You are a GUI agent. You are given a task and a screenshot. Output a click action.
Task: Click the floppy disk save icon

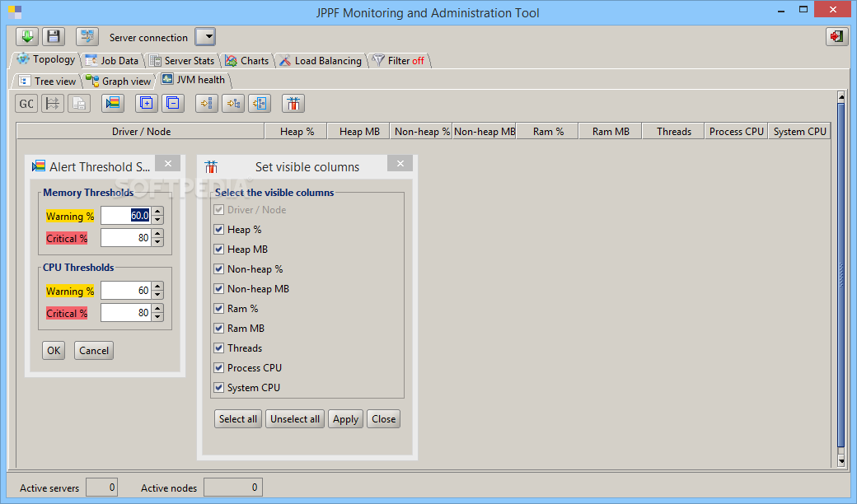point(53,36)
